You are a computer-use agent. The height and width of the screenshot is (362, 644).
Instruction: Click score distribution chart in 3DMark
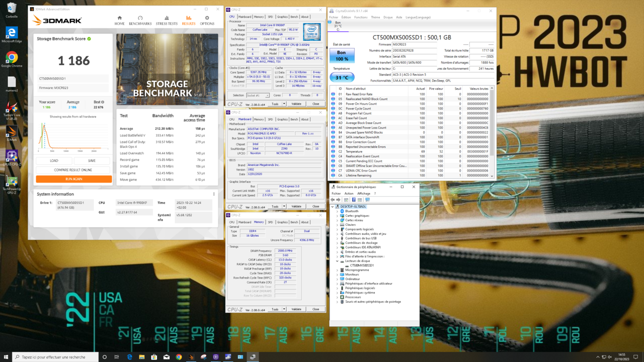(74, 136)
